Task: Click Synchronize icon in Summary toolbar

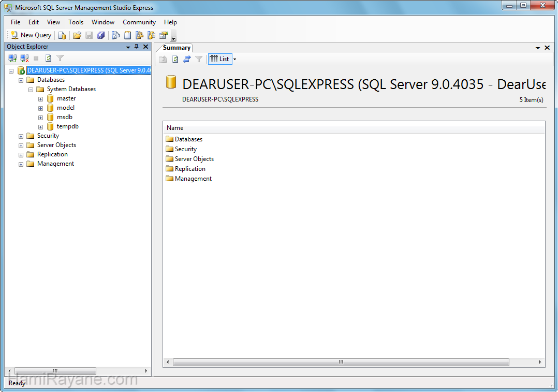Action: tap(187, 59)
